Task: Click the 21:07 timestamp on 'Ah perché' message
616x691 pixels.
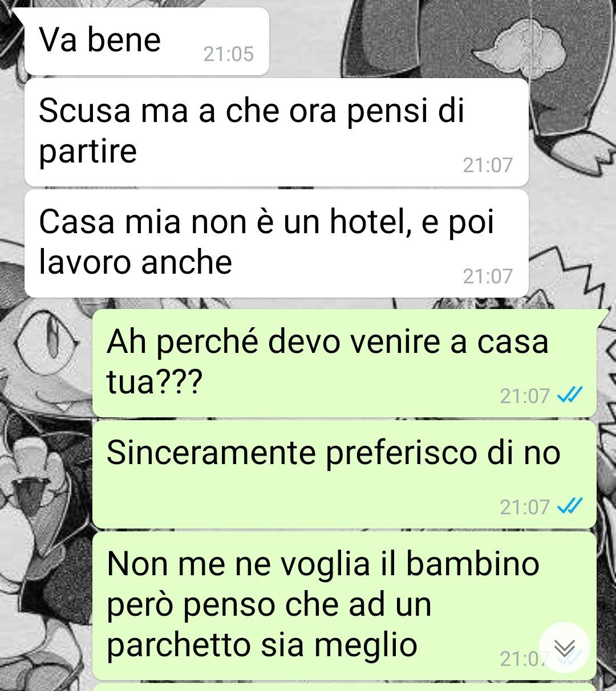Action: [x=525, y=396]
